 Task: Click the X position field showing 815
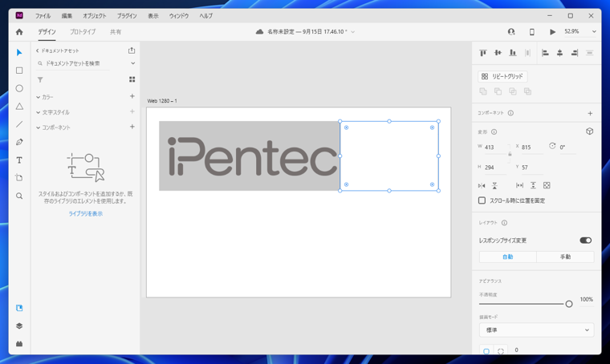coord(532,148)
